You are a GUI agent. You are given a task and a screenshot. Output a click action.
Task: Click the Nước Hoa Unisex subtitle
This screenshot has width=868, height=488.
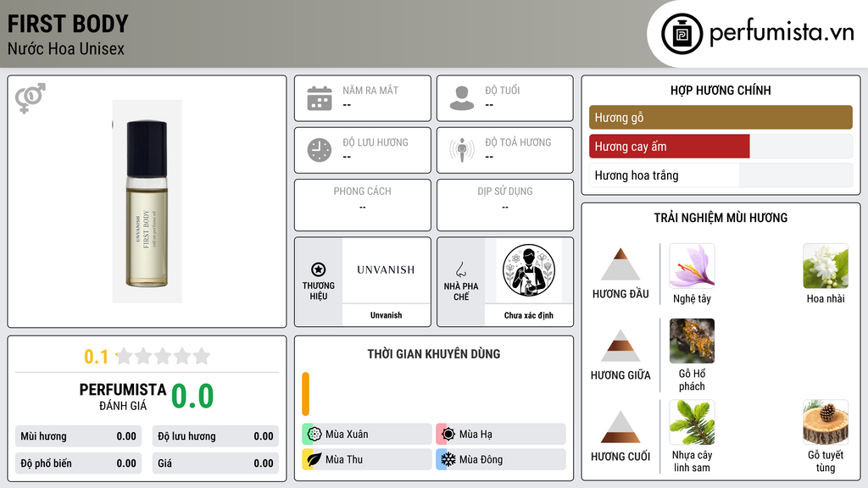point(66,48)
